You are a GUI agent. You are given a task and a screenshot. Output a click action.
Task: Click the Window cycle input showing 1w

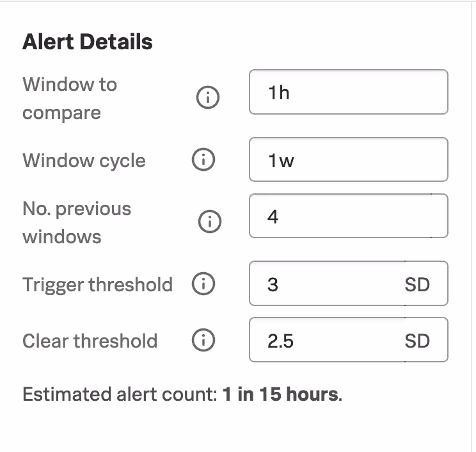(348, 160)
